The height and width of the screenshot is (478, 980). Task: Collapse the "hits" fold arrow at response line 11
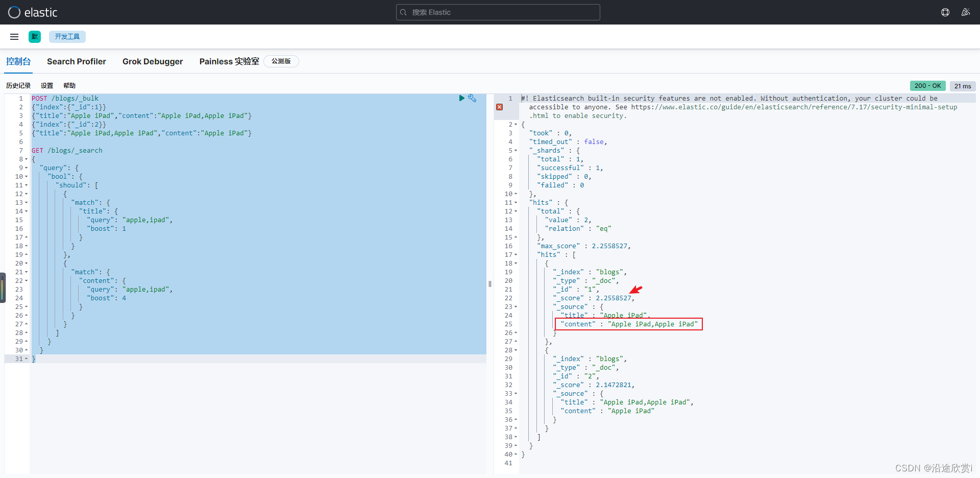tap(516, 203)
